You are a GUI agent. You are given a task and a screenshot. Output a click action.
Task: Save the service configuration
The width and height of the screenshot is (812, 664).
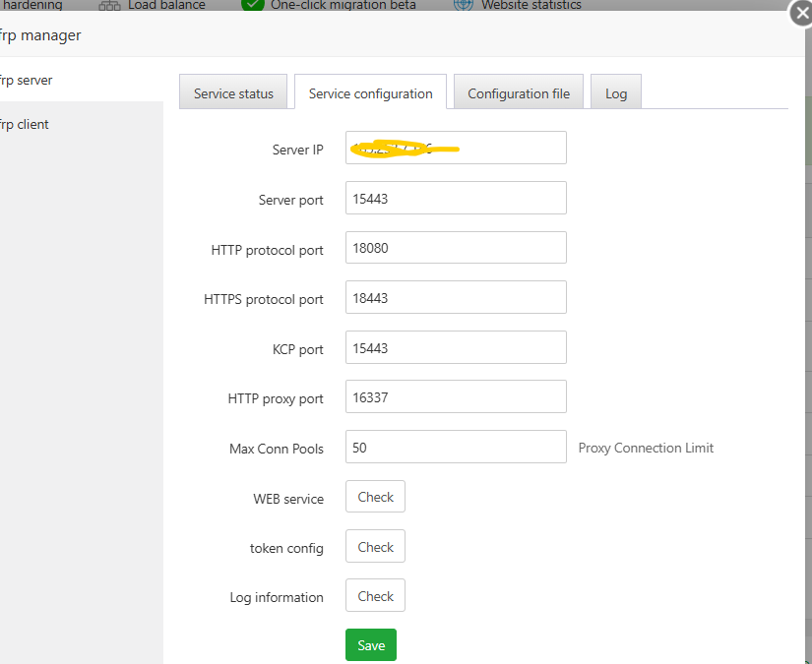[x=371, y=645]
